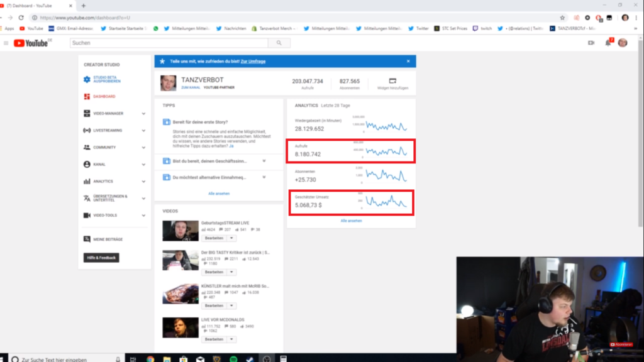Open the twitch bookmark
Viewport: 644px width, 362px height.
pos(482,28)
